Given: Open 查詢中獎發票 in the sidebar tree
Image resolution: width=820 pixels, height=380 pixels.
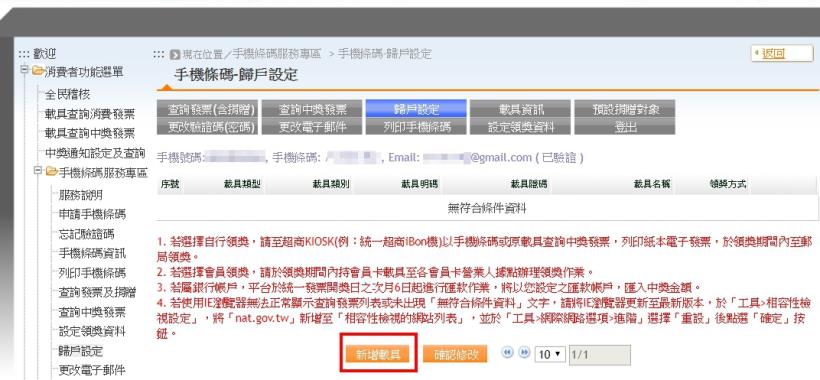Looking at the screenshot, I should coord(92,312).
